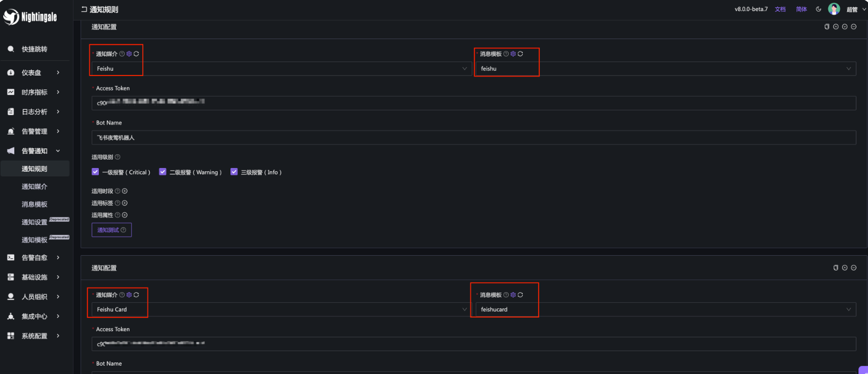Uncheck 一级报警 (Critical) checkbox
The height and width of the screenshot is (374, 868).
click(95, 172)
